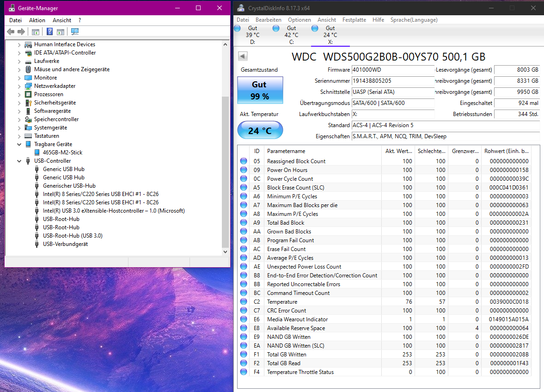Click the Rohwert column header
544x392 pixels.
[507, 151]
